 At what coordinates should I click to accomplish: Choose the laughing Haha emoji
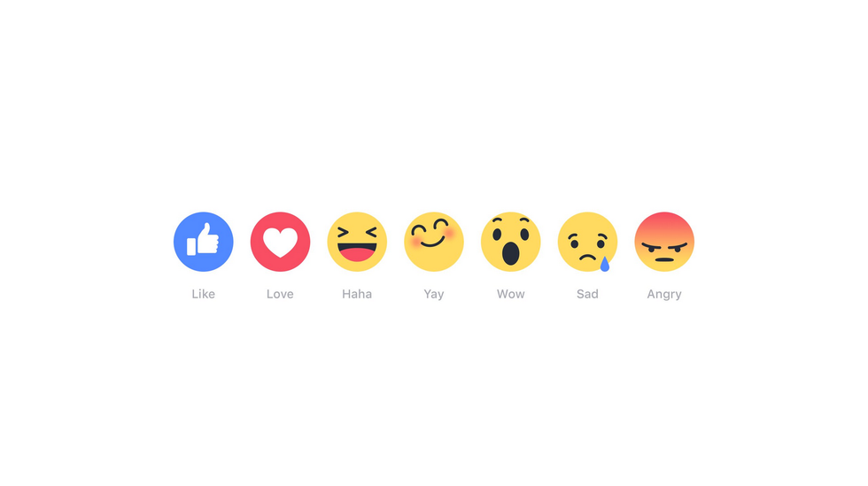point(357,242)
